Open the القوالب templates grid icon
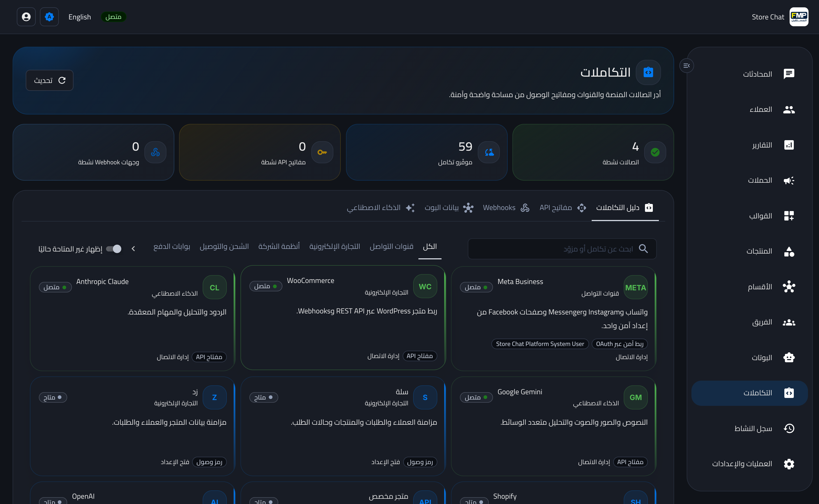 789,216
